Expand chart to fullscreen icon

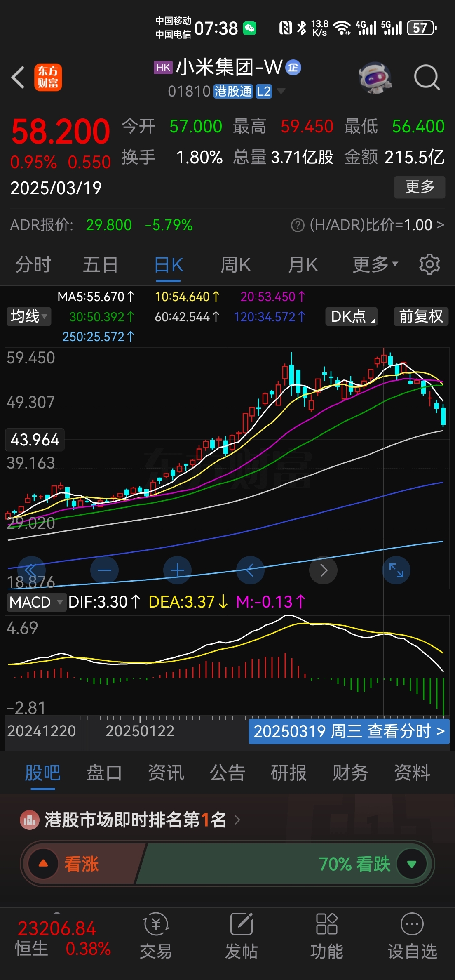pyautogui.click(x=396, y=570)
